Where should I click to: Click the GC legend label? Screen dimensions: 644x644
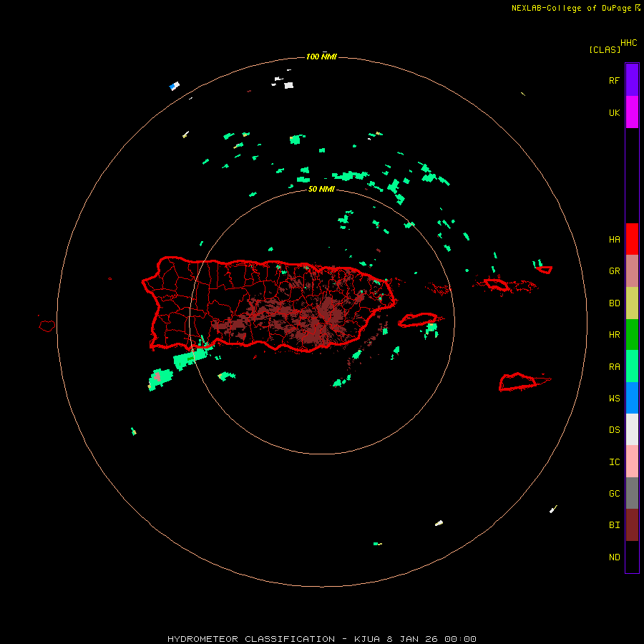point(614,493)
